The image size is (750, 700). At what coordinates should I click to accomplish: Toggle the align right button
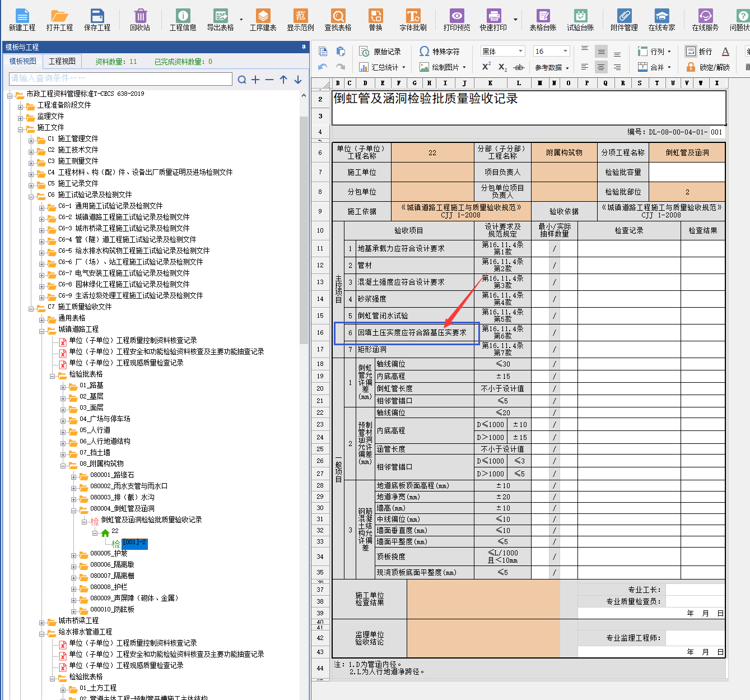(617, 67)
